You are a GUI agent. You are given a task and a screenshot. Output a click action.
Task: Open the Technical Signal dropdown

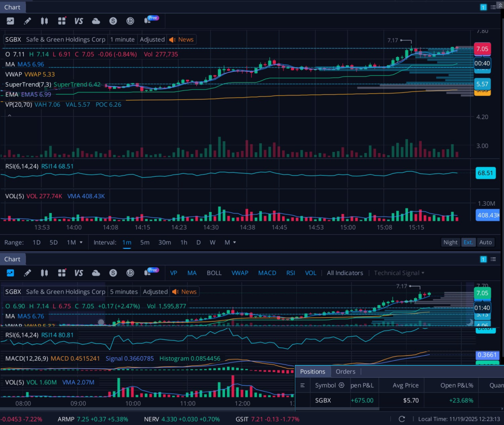tap(399, 273)
